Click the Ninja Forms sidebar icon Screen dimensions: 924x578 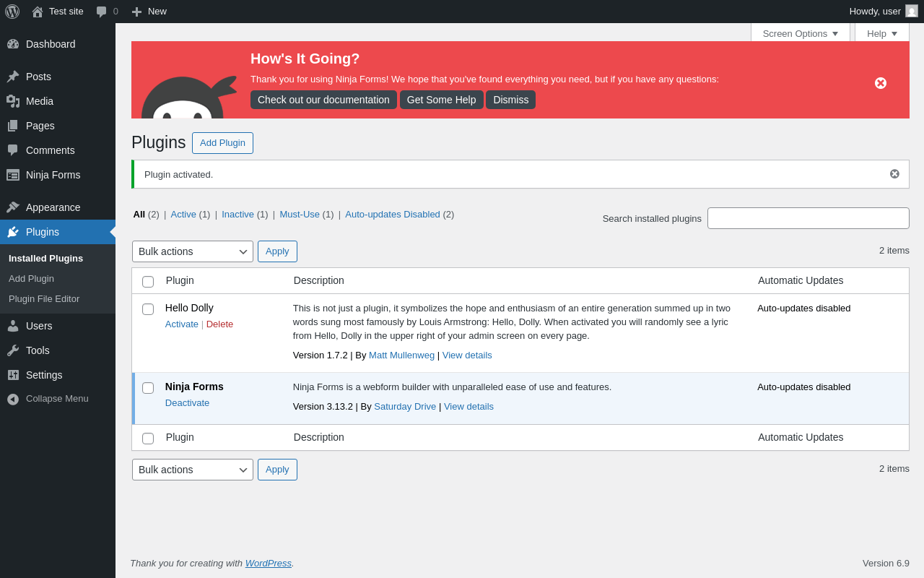[13, 175]
